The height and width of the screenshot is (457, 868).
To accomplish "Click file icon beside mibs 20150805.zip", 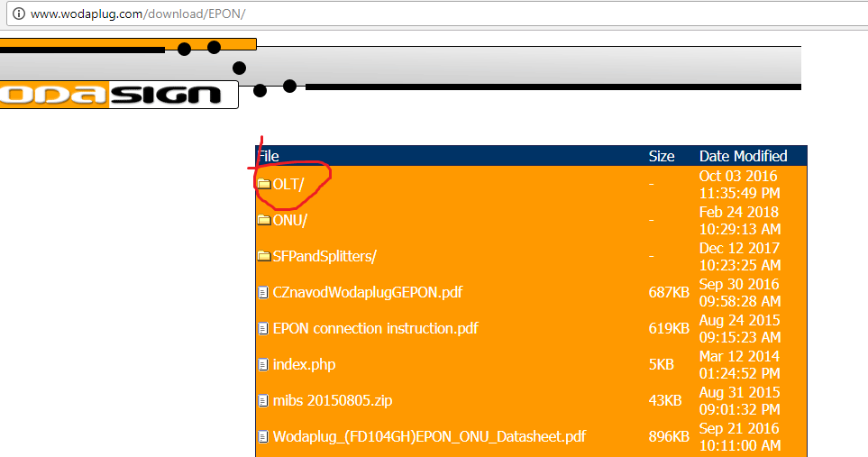I will [x=263, y=400].
